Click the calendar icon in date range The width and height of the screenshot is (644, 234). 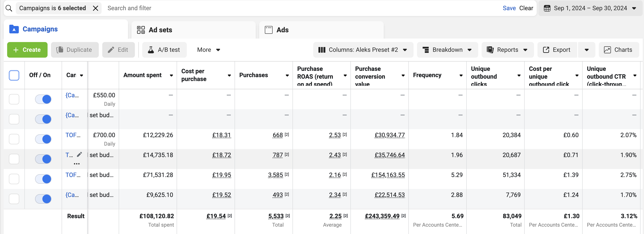pos(547,8)
